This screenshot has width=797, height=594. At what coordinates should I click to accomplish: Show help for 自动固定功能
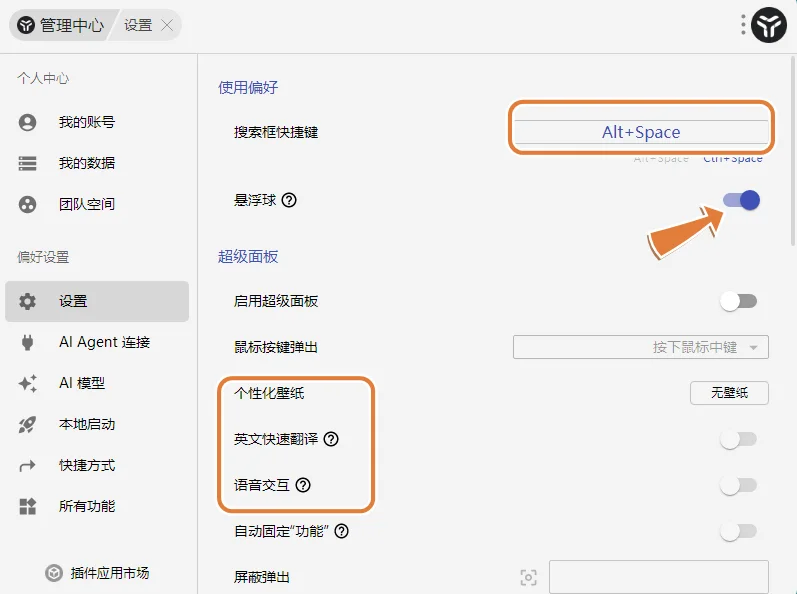342,532
